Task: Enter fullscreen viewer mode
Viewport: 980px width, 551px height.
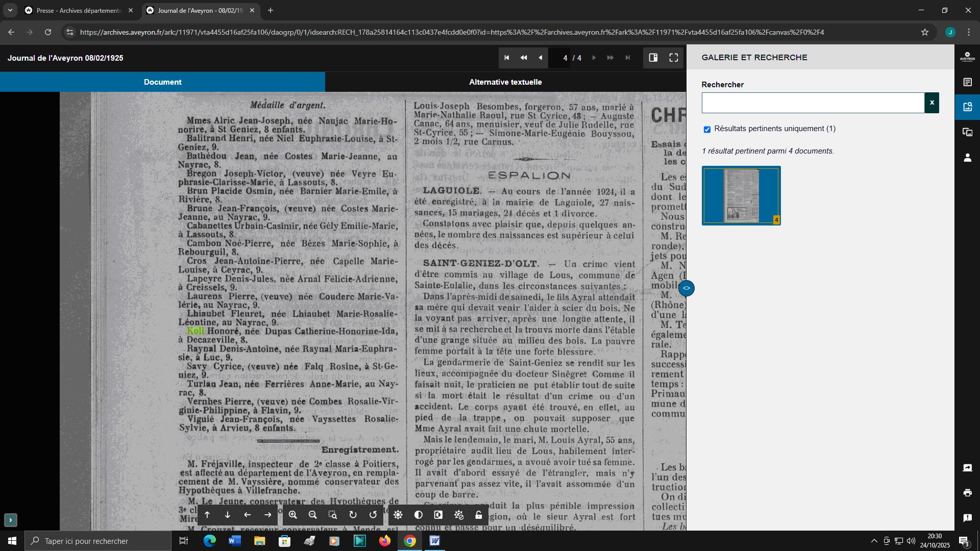Action: tap(674, 58)
